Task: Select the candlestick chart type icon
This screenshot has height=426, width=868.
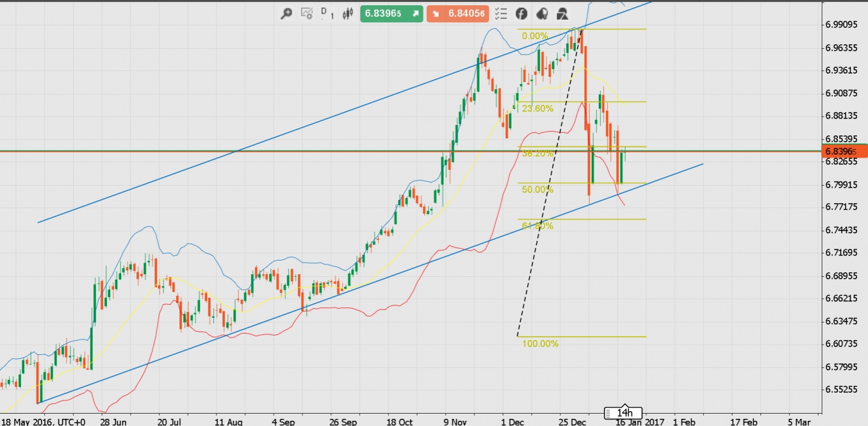Action: 347,13
